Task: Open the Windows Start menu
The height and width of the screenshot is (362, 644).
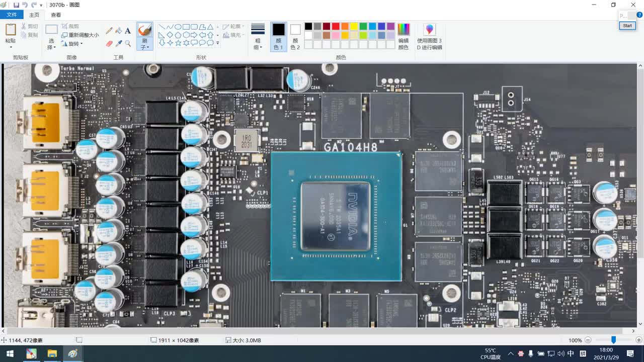Action: (x=10, y=353)
